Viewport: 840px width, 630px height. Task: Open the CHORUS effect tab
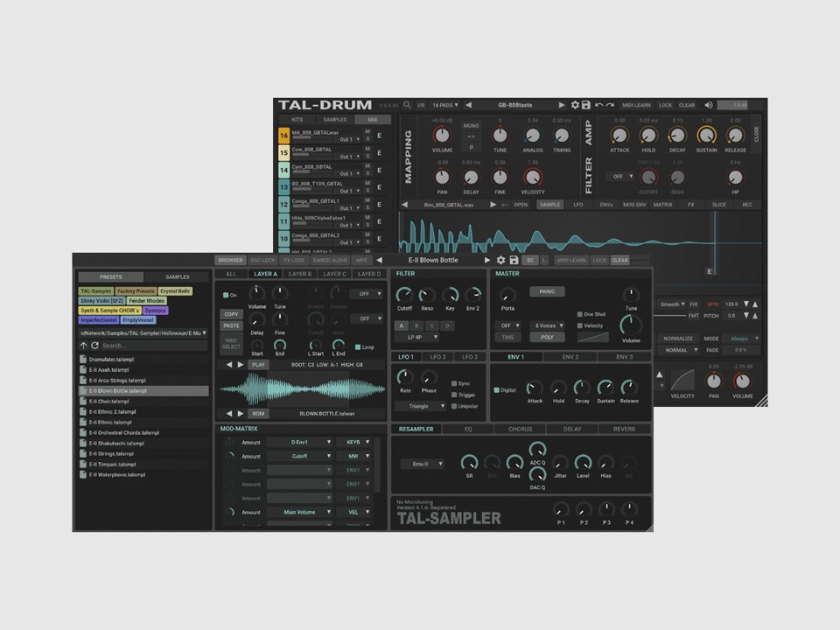520,429
